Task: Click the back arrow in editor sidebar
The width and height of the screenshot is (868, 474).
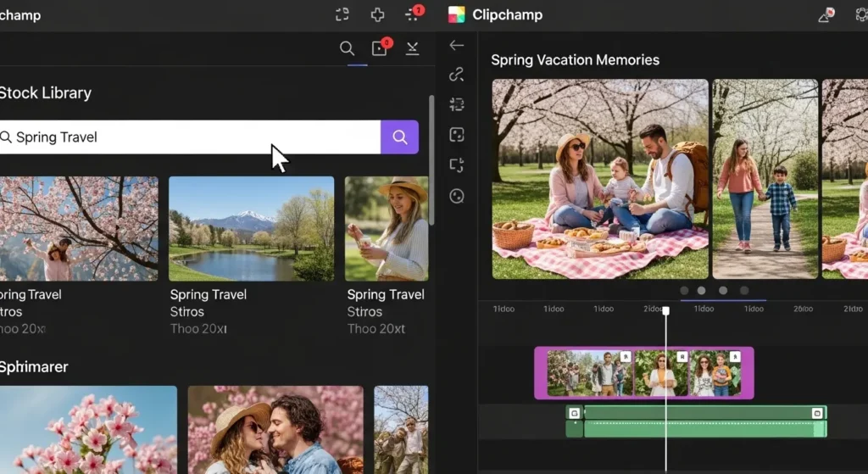Action: [457, 46]
